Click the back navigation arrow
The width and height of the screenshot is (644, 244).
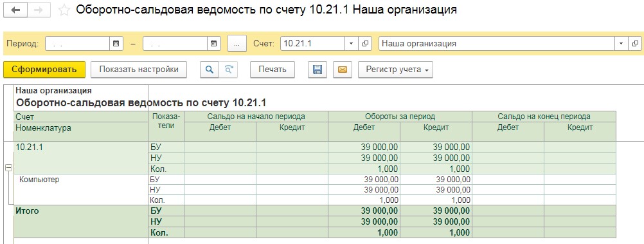(15, 10)
